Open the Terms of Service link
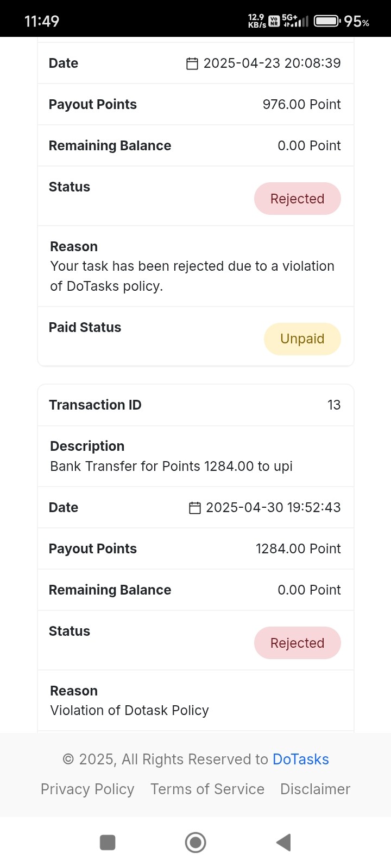Image resolution: width=391 pixels, height=868 pixels. [x=207, y=789]
